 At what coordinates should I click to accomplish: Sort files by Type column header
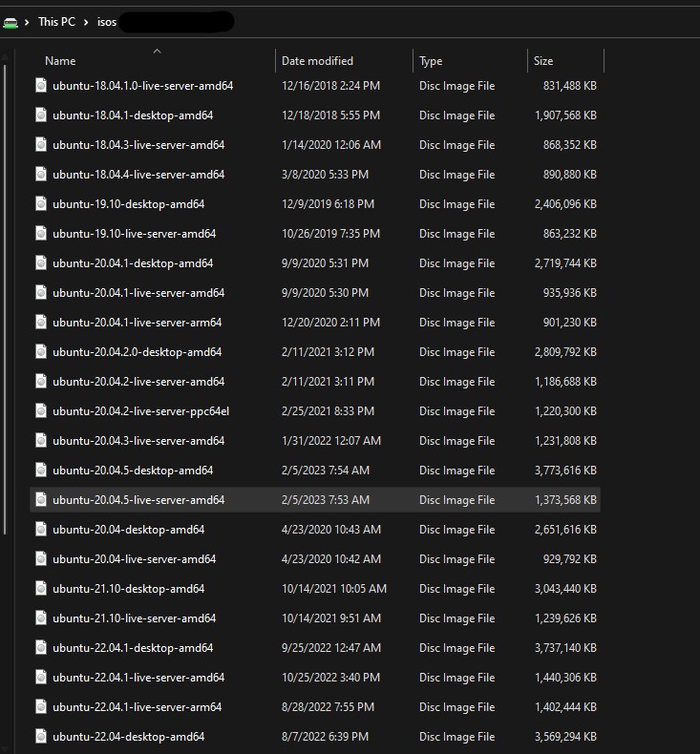(431, 61)
